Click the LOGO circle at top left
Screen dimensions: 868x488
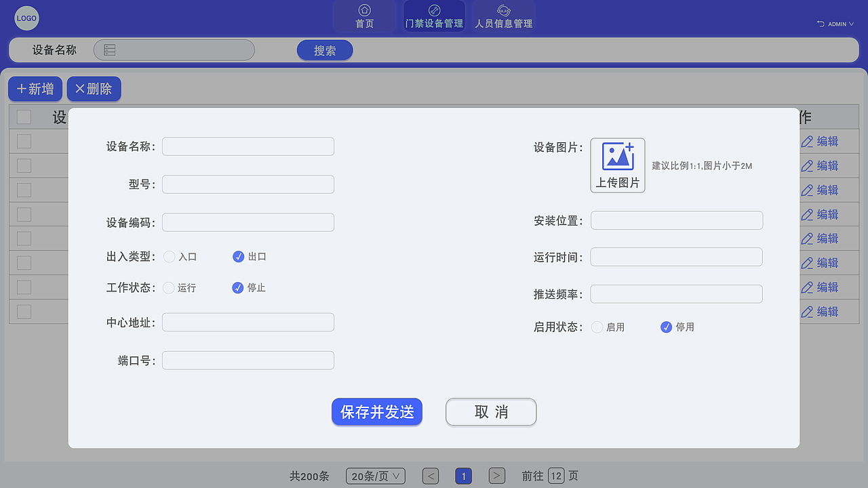point(26,18)
